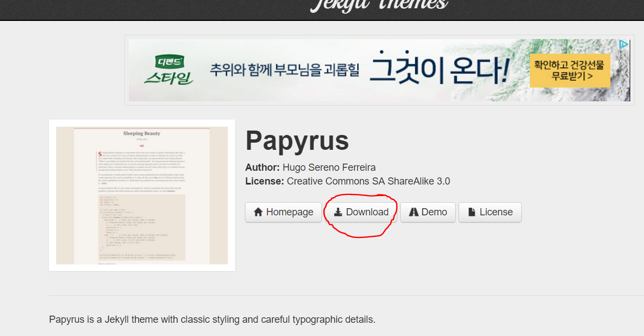Click the yellow Korean call-to-action in ad
The height and width of the screenshot is (336, 644).
click(x=570, y=71)
